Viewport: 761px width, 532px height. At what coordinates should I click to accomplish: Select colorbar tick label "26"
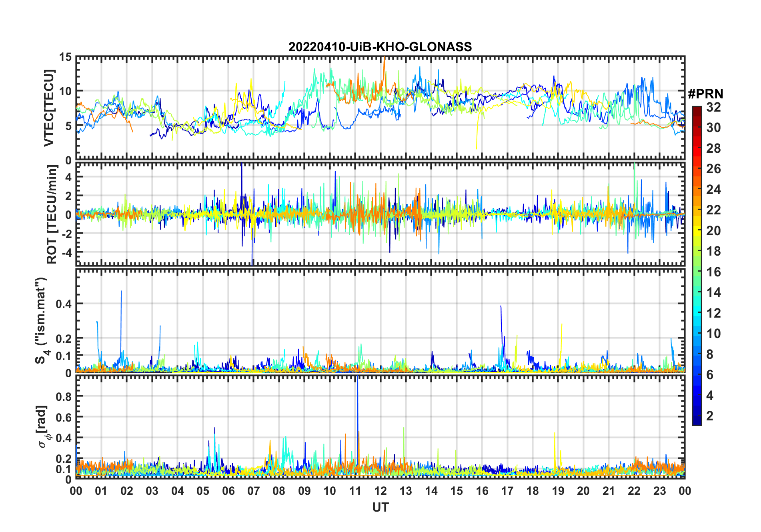tap(713, 169)
